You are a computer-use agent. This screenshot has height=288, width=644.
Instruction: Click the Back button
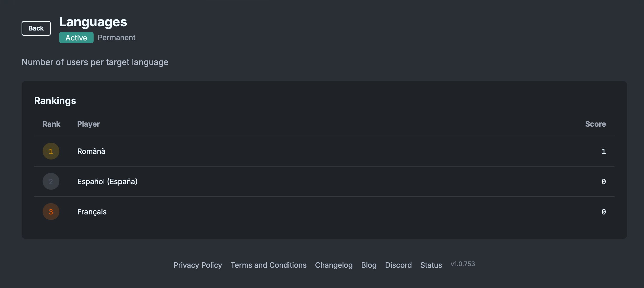(x=36, y=28)
